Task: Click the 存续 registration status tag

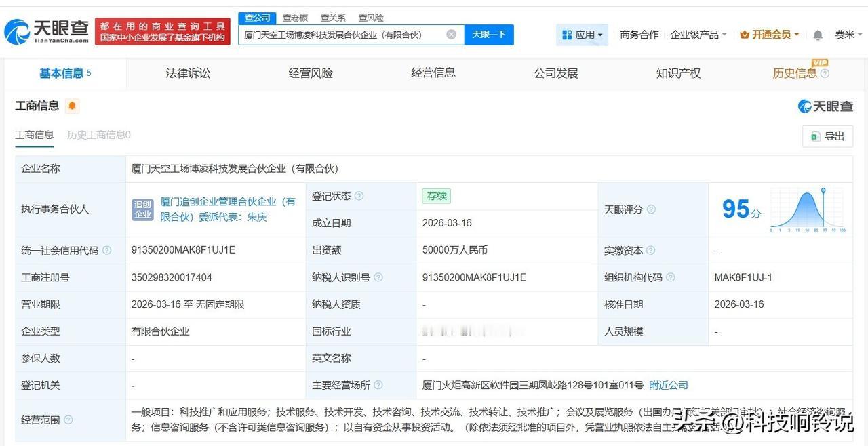Action: (436, 196)
